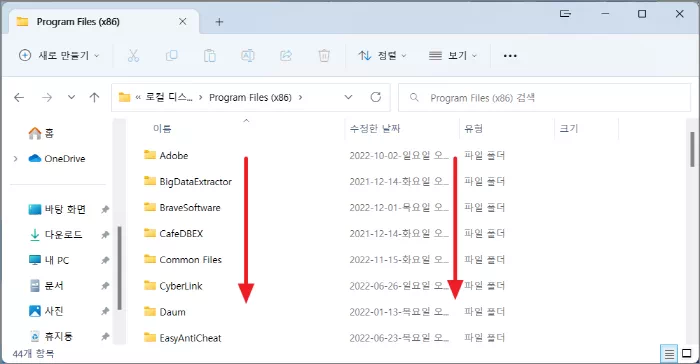Image resolution: width=700 pixels, height=364 pixels.
Task: Click the 44개 항목 status text
Action: click(33, 354)
